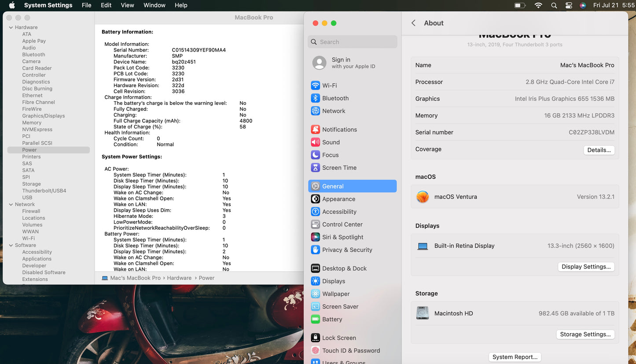Screen dimensions: 636x364
Task: Select Graphics/Displays in hardware list
Action: click(44, 116)
